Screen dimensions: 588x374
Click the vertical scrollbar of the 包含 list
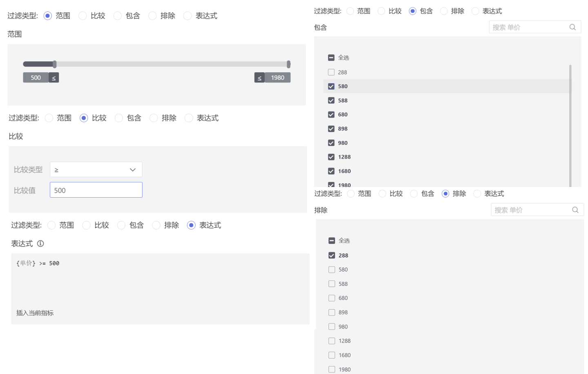[570, 122]
